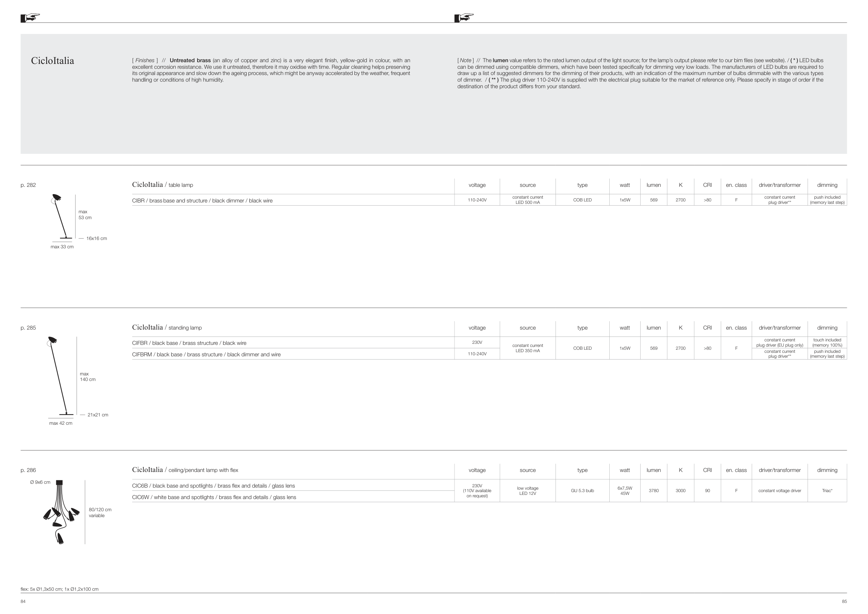This screenshot has height=614, width=868.
Task: Select the CIBR brass base product row
Action: click(x=202, y=201)
